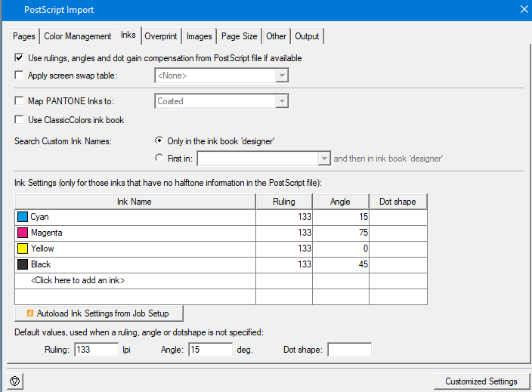The width and height of the screenshot is (532, 392).
Task: Open Customized Settings
Action: (481, 381)
